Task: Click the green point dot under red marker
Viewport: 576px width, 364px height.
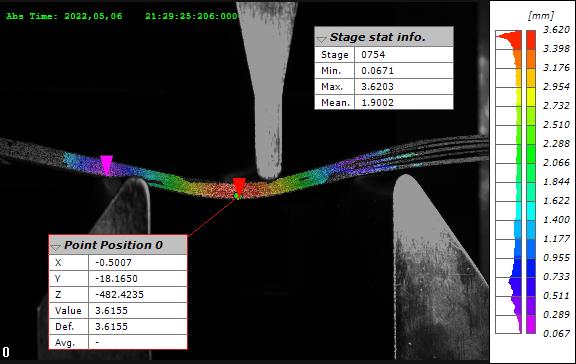Action: point(237,196)
